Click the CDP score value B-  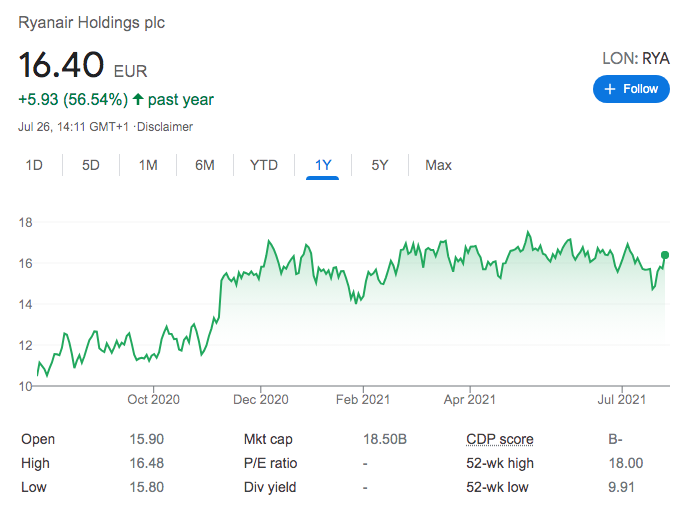pyautogui.click(x=615, y=439)
